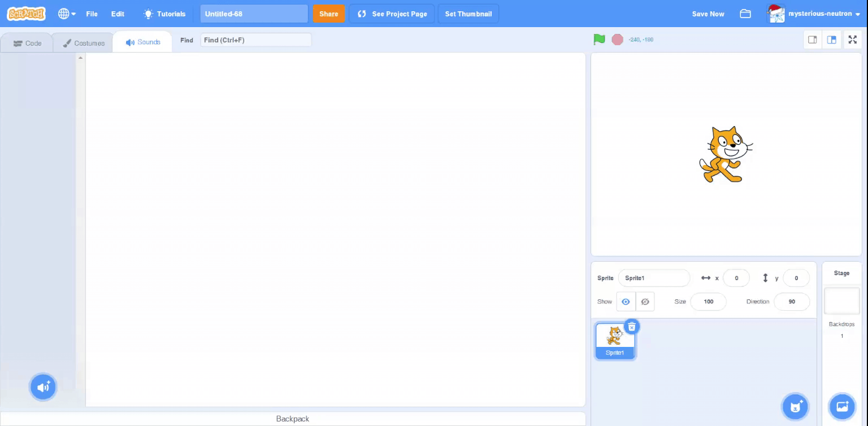The width and height of the screenshot is (868, 426).
Task: Open the Edit menu
Action: click(x=118, y=14)
